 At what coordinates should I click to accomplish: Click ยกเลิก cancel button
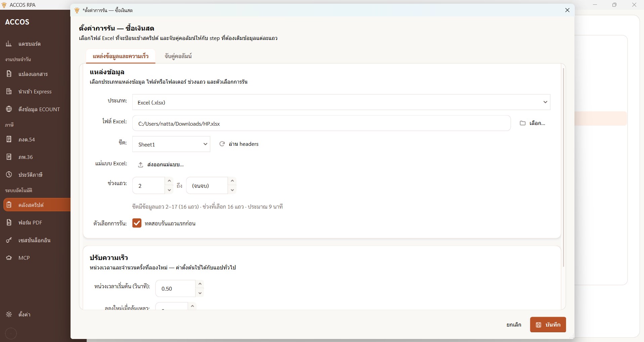(514, 325)
